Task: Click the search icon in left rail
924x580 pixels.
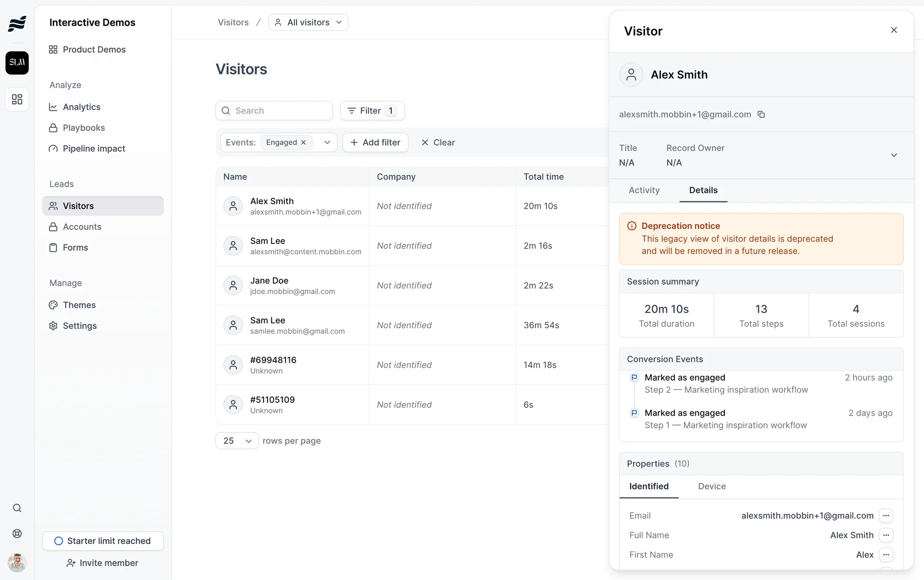Action: 17,508
